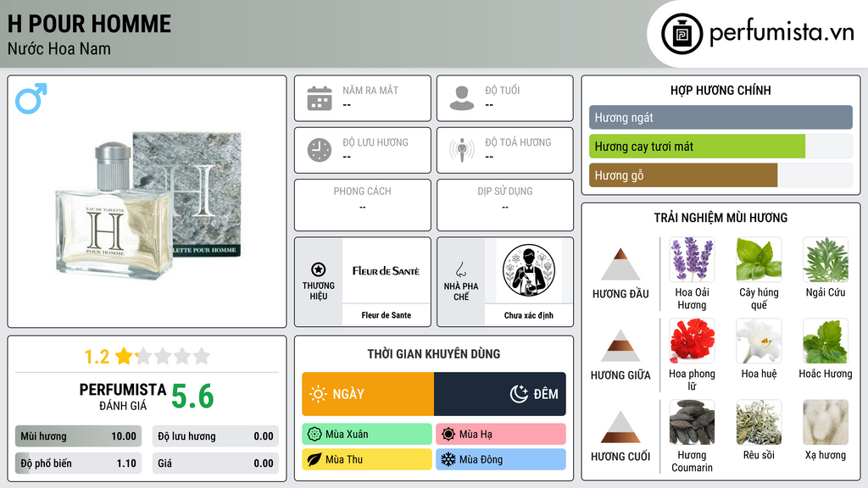The width and height of the screenshot is (868, 488).
Task: Select the Đêm nighttime block
Action: pos(500,394)
